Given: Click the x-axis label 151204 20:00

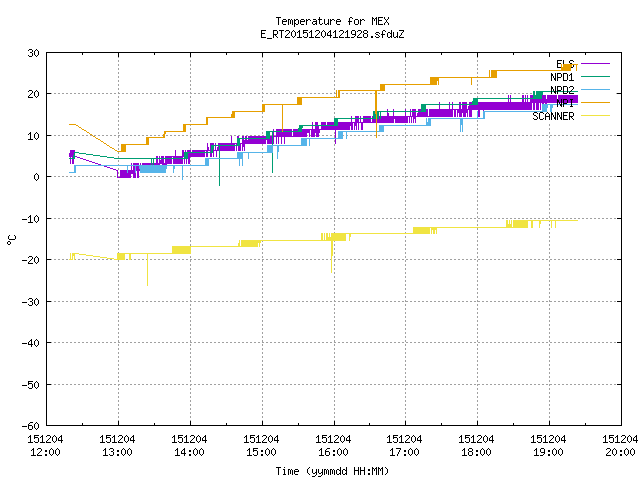Looking at the screenshot, I should pos(620,445).
